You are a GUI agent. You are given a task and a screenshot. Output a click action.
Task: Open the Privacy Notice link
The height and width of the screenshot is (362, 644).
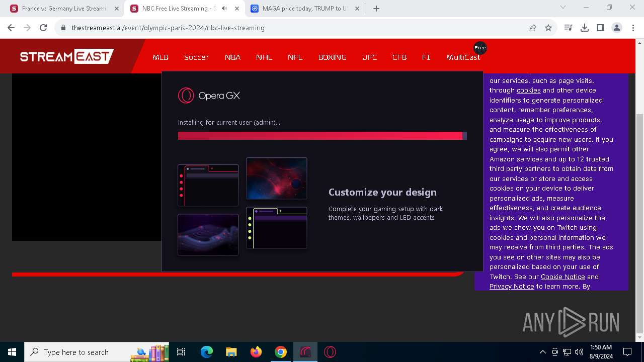(x=512, y=287)
